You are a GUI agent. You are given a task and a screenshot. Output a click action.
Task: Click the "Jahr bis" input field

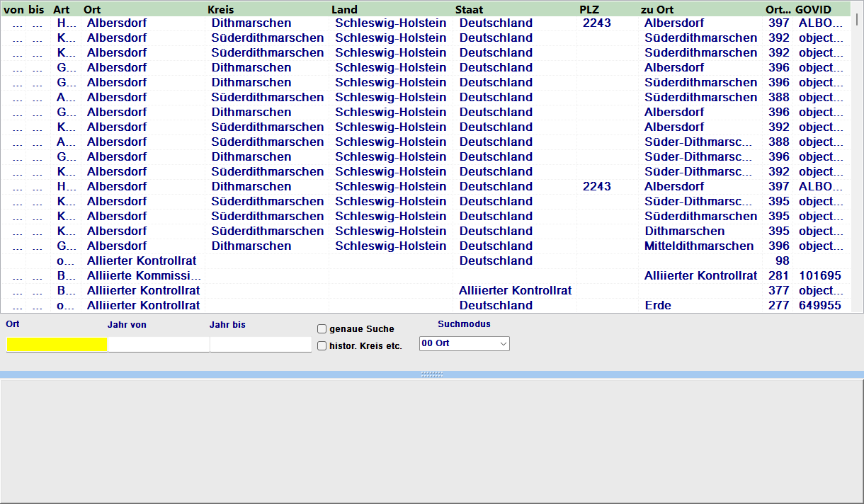click(x=260, y=345)
